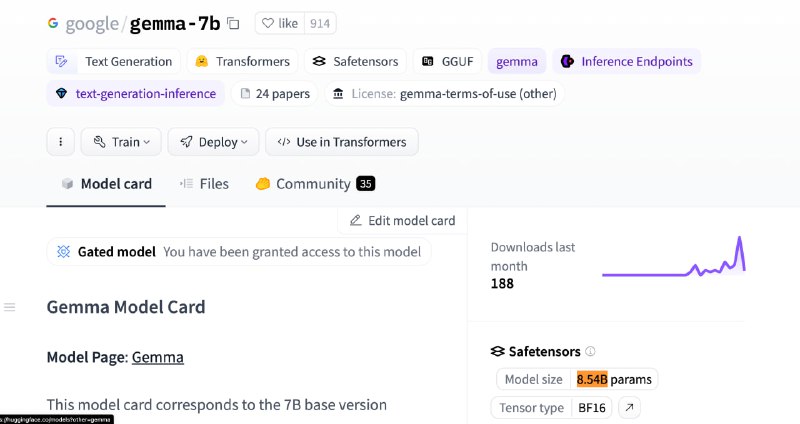Select the Text Generation tag
800x424 pixels.
tap(113, 61)
